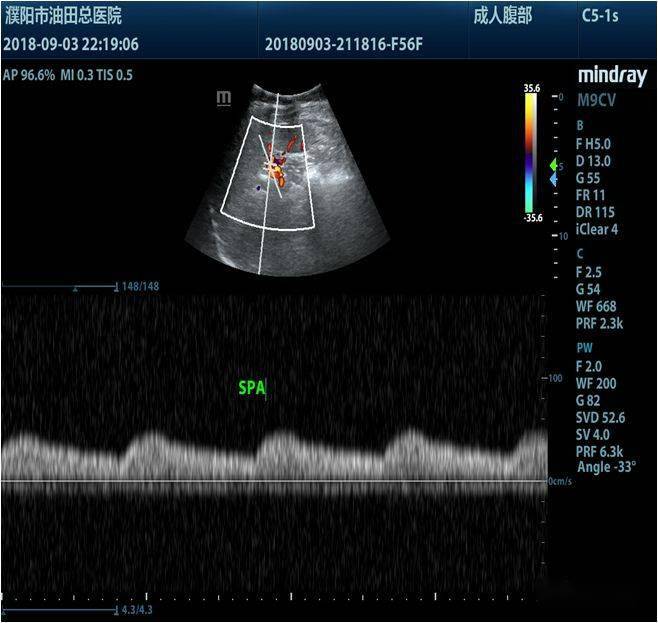Image resolution: width=658 pixels, height=623 pixels.
Task: Click the 'm' orientation marker beside image
Action: click(224, 97)
